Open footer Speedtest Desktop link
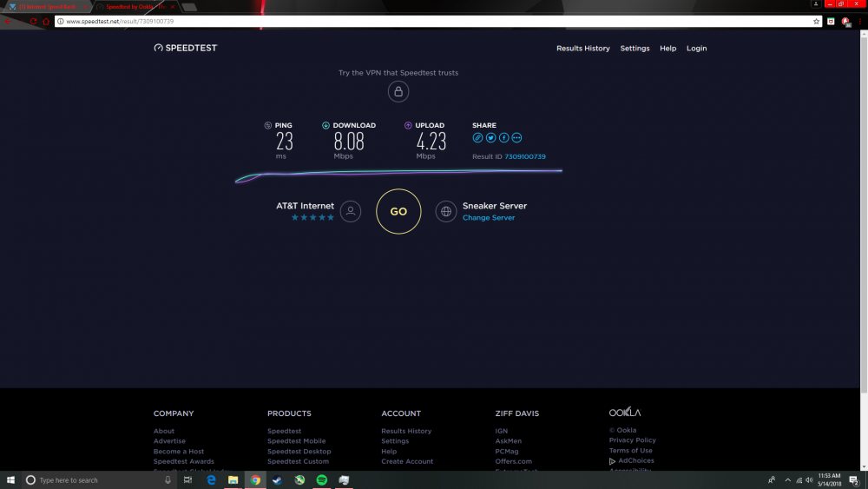Screen dimensions: 868x489 299,452
